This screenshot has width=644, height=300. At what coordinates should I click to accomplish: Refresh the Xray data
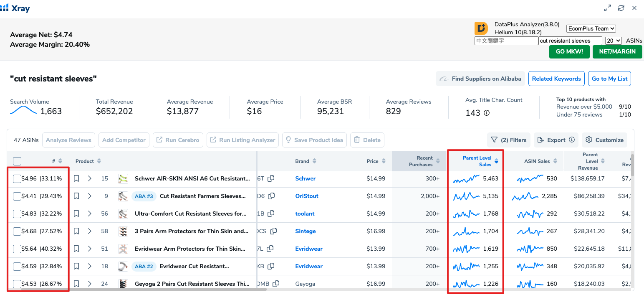621,8
